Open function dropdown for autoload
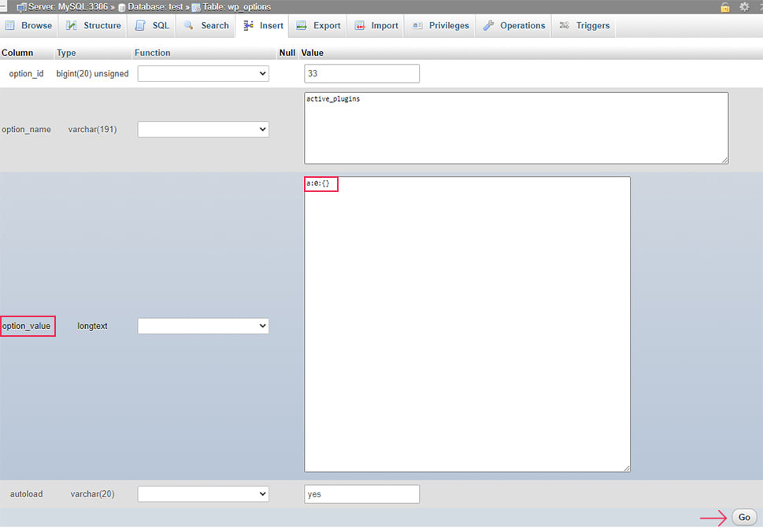The image size is (763, 532). [x=203, y=494]
